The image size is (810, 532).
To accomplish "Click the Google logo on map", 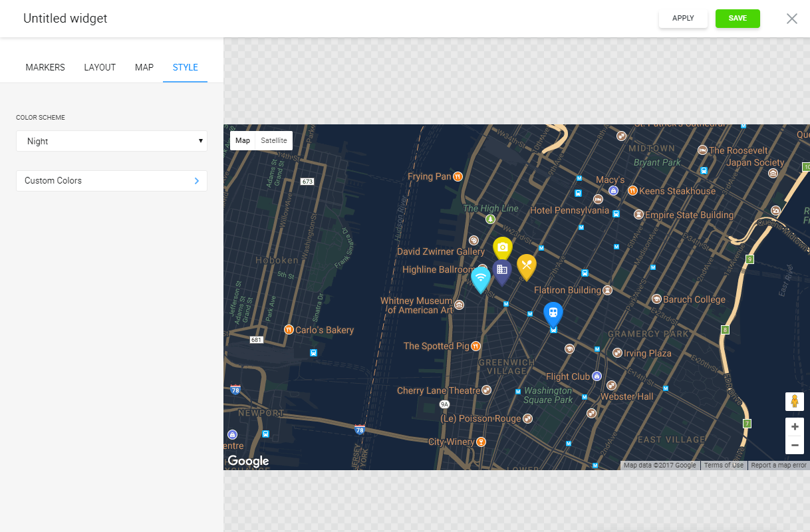I will pos(248,461).
